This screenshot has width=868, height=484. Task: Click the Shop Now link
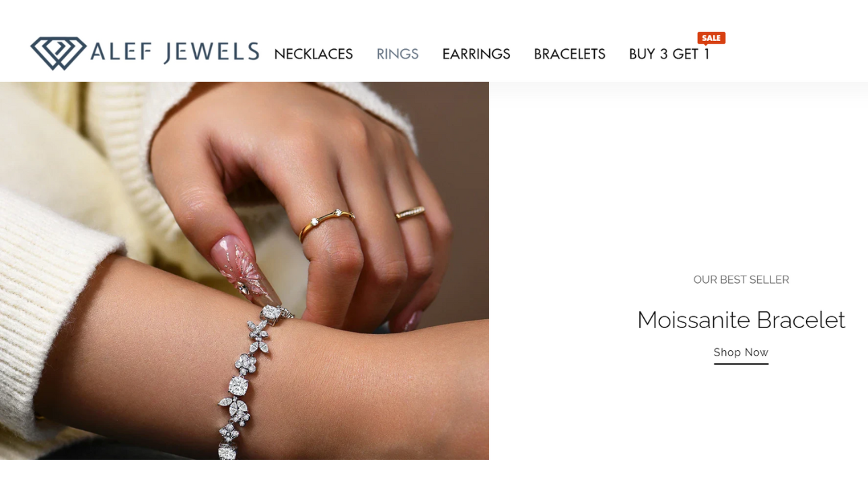click(x=741, y=352)
